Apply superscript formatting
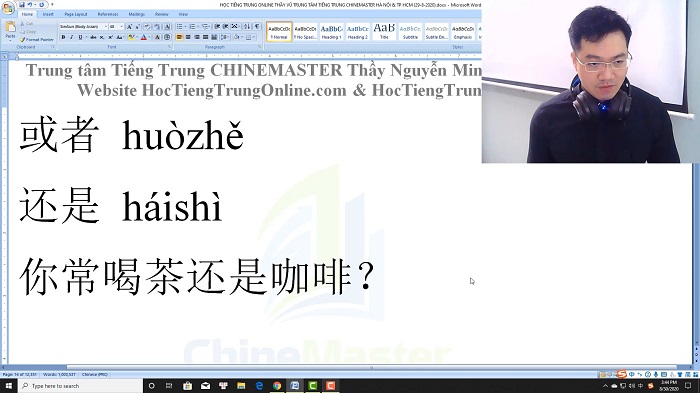Screen dimensions: 700x393 110,37
